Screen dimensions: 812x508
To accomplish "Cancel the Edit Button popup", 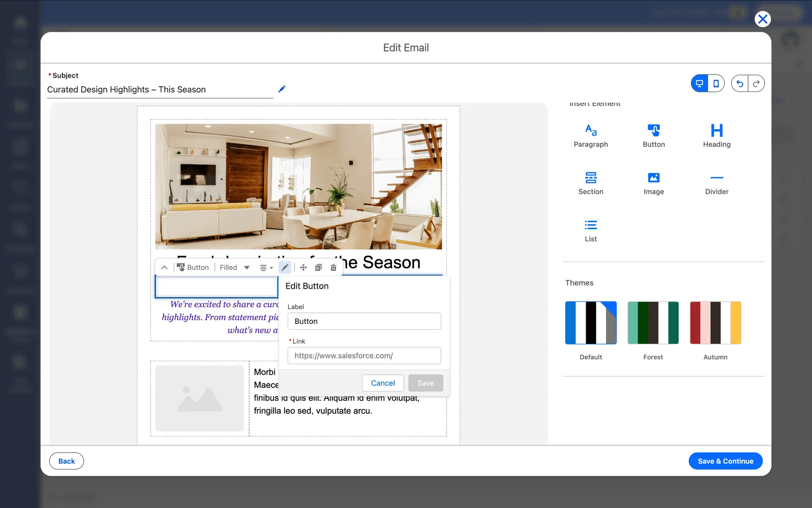I will 382,383.
